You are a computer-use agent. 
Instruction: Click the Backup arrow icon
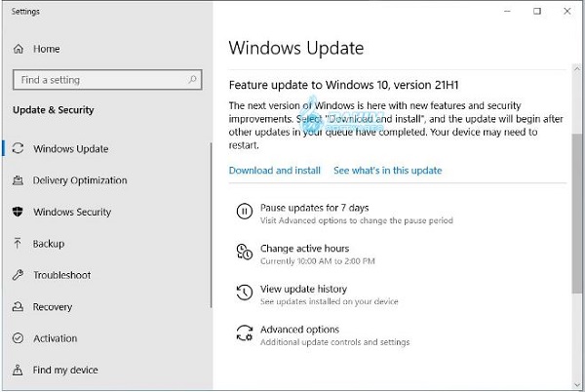click(19, 244)
